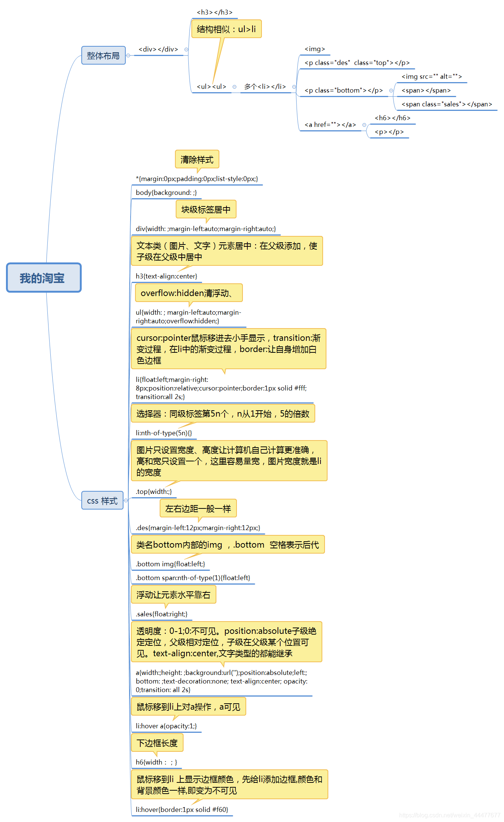
Task: Collapse the p class="bottom" node toggle
Action: coord(391,90)
